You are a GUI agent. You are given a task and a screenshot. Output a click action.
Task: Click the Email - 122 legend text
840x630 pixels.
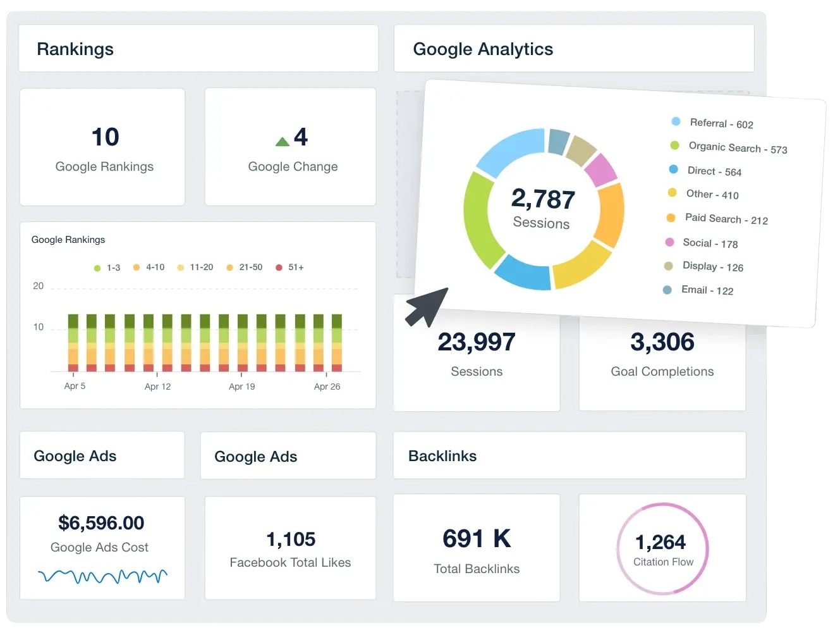[x=707, y=290]
